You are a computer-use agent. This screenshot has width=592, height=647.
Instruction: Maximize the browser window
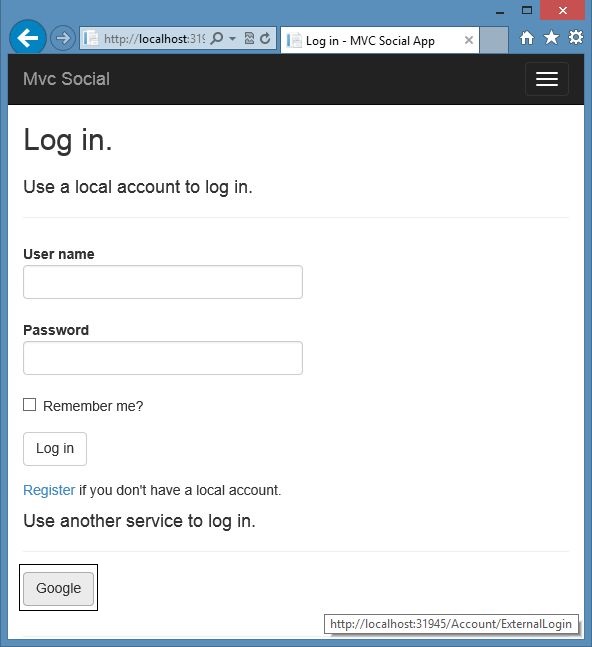click(x=527, y=10)
